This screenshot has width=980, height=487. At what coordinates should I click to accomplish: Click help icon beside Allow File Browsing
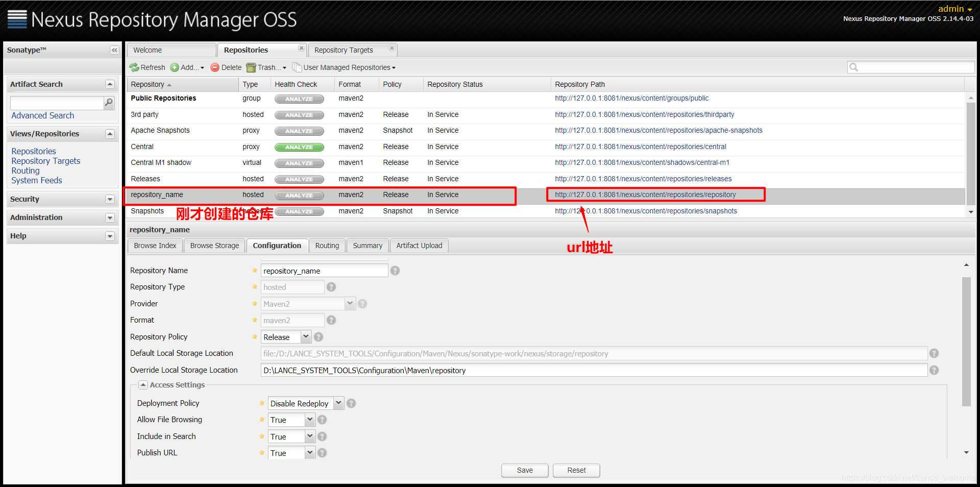(322, 420)
